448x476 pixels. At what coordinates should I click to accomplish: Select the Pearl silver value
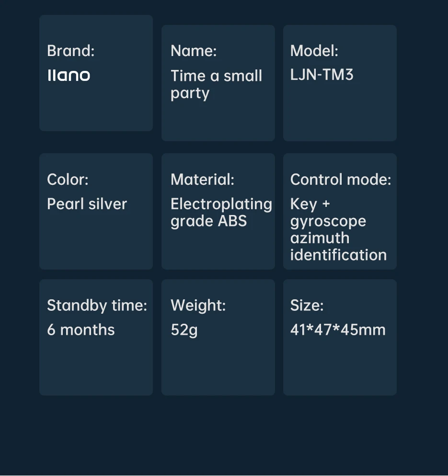point(87,204)
